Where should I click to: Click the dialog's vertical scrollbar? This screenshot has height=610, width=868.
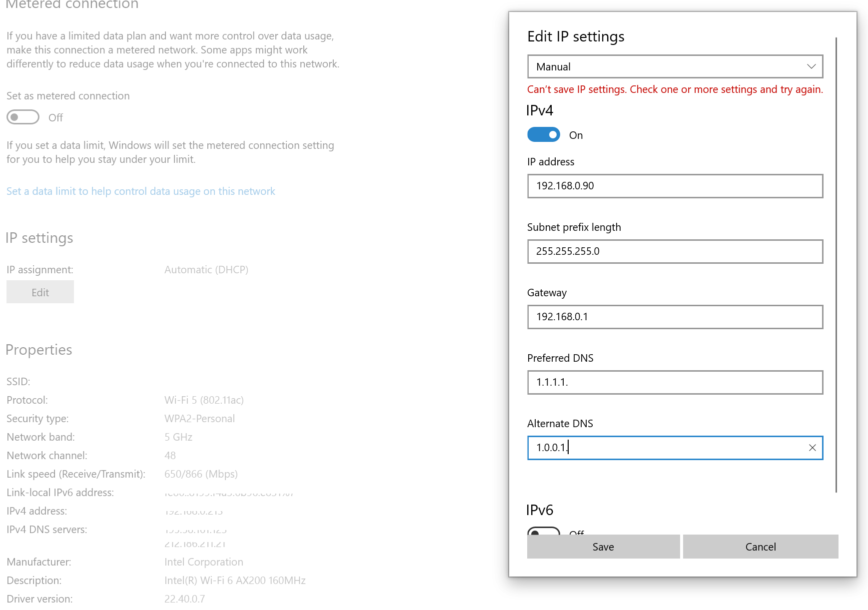836,265
